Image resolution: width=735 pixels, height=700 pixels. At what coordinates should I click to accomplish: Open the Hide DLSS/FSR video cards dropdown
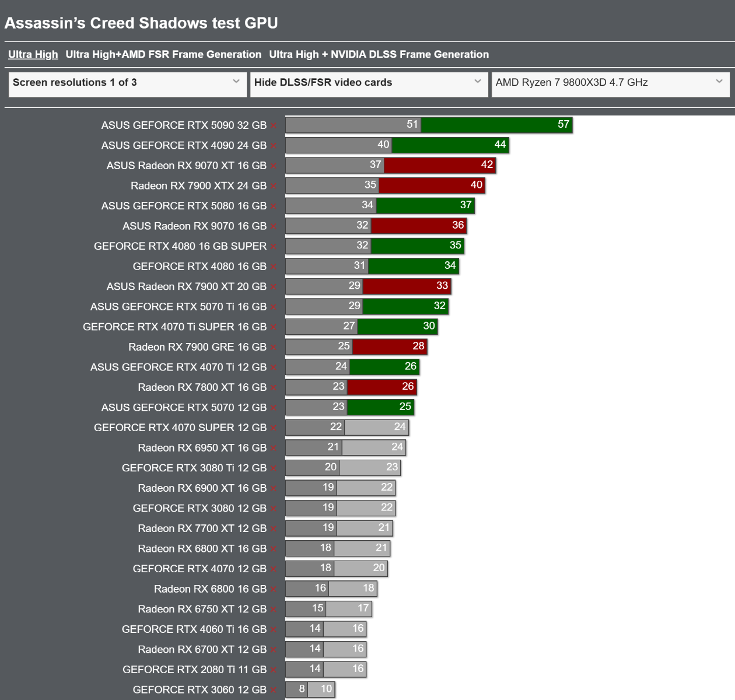369,84
